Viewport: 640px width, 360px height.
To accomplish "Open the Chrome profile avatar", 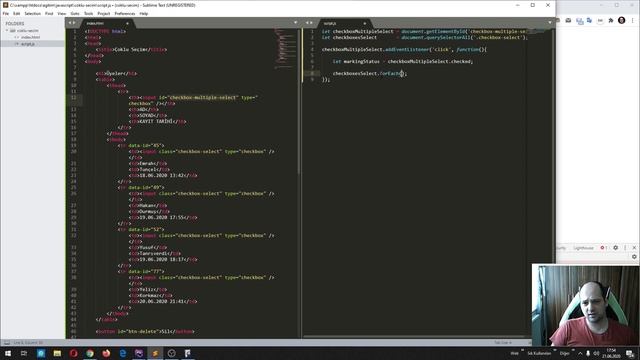I will click(x=622, y=20).
